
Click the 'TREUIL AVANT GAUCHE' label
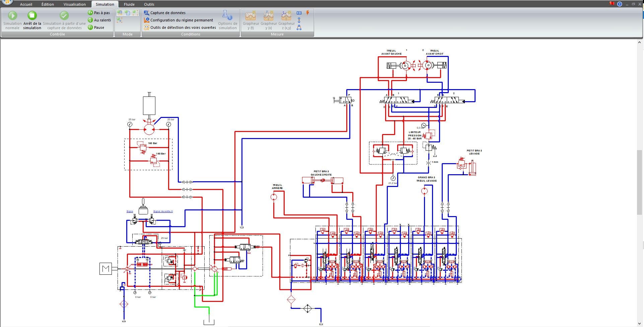coord(391,52)
